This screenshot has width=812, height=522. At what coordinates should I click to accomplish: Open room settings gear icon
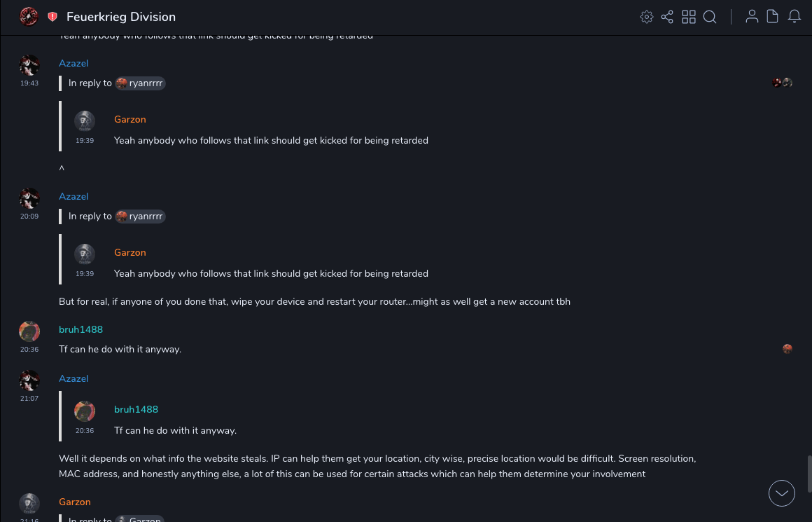(x=647, y=17)
